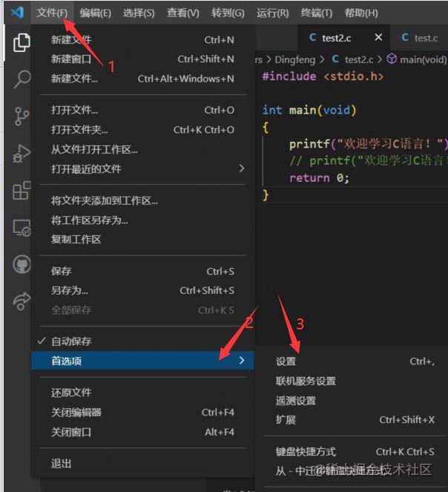Select 关闭编辑器 menu entry
Viewport: 448px width, 492px height.
pos(142,413)
